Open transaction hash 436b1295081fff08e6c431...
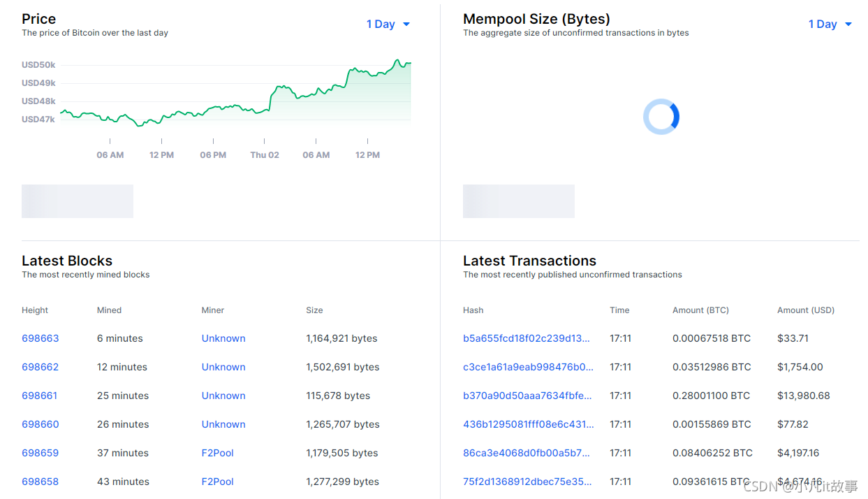Screen dimensions: 868x499 click(529, 424)
